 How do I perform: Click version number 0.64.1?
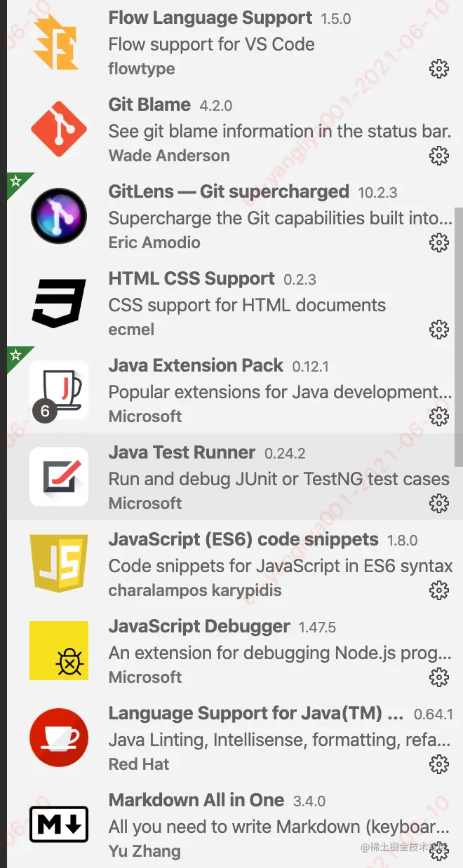(x=434, y=714)
